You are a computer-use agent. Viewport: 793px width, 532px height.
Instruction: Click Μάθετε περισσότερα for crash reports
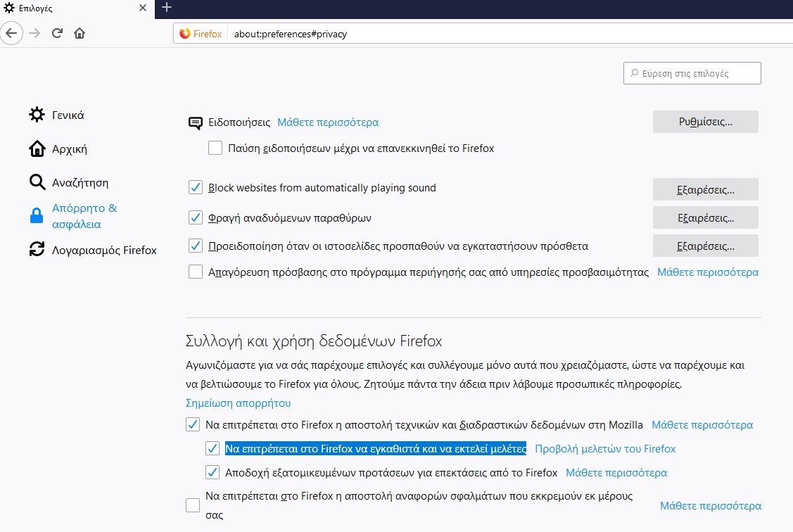tap(711, 506)
